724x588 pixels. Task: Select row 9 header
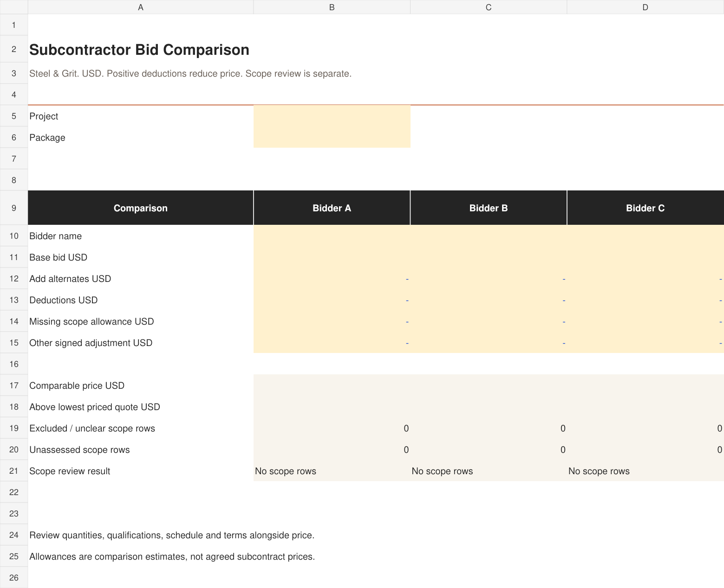14,208
